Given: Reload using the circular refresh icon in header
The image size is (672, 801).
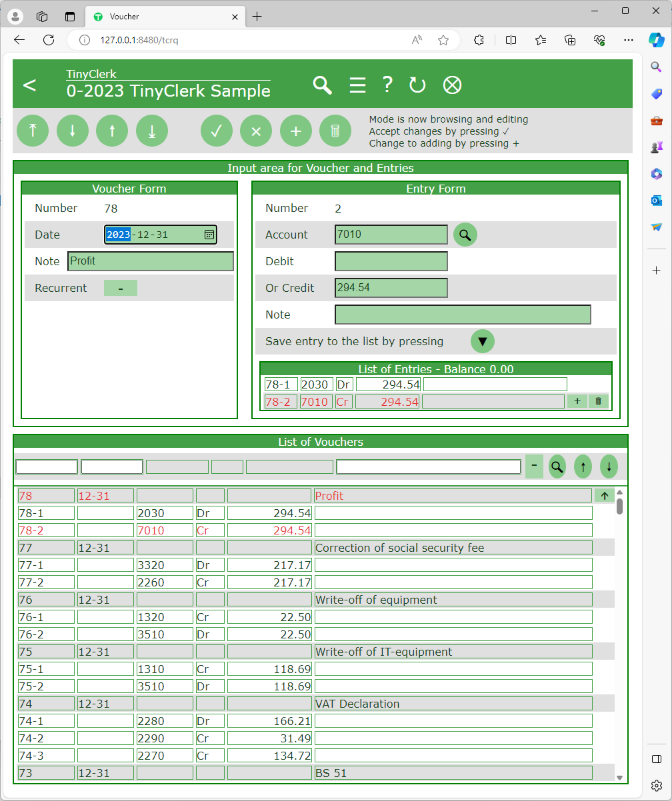Looking at the screenshot, I should [417, 85].
